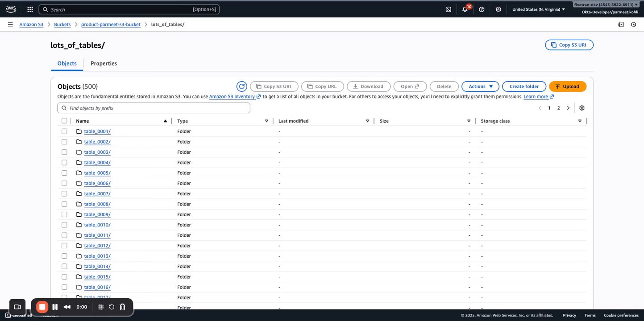
Task: Open the notifications bell
Action: click(465, 9)
